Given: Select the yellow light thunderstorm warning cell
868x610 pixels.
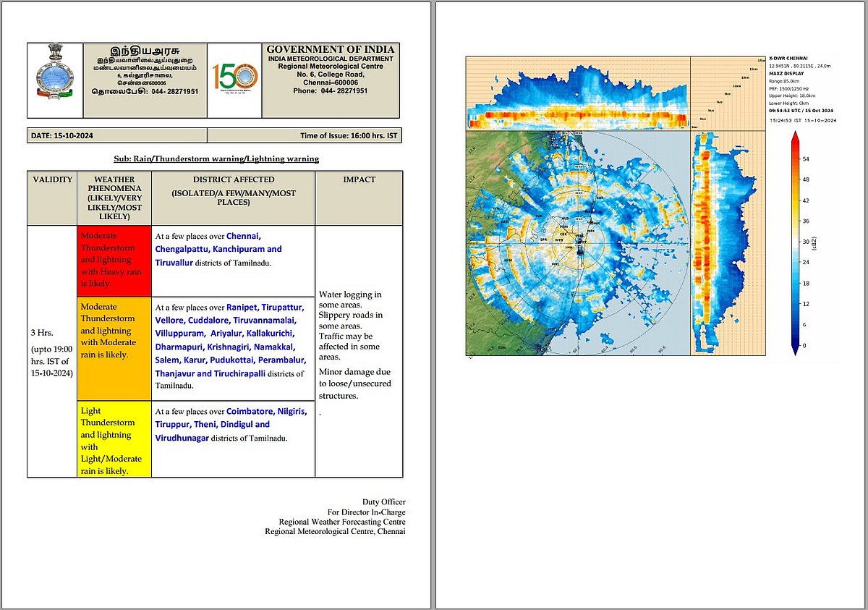Looking at the screenshot, I should (x=114, y=441).
